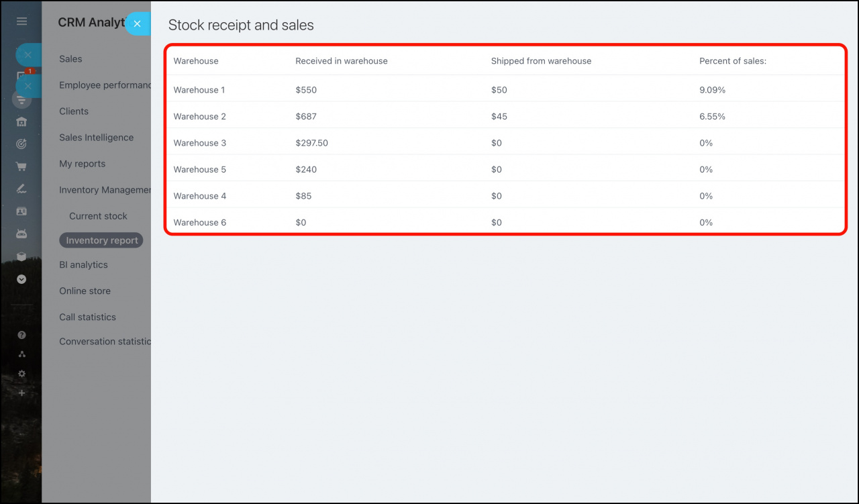Open the hamburger menu in the sidebar
859x504 pixels.
click(21, 21)
